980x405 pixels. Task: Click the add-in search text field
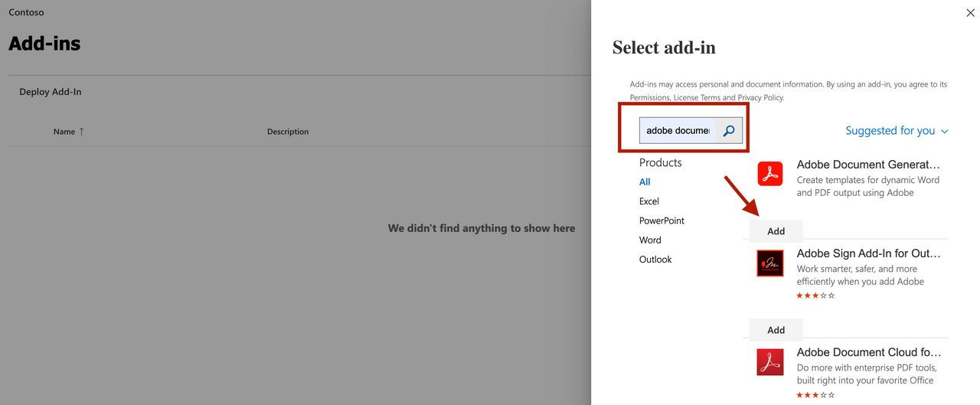click(678, 131)
